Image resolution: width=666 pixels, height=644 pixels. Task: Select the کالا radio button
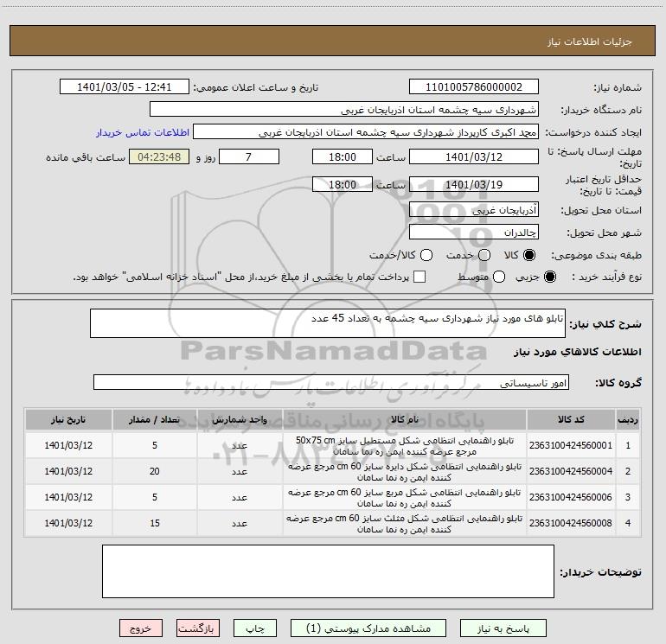[529, 255]
